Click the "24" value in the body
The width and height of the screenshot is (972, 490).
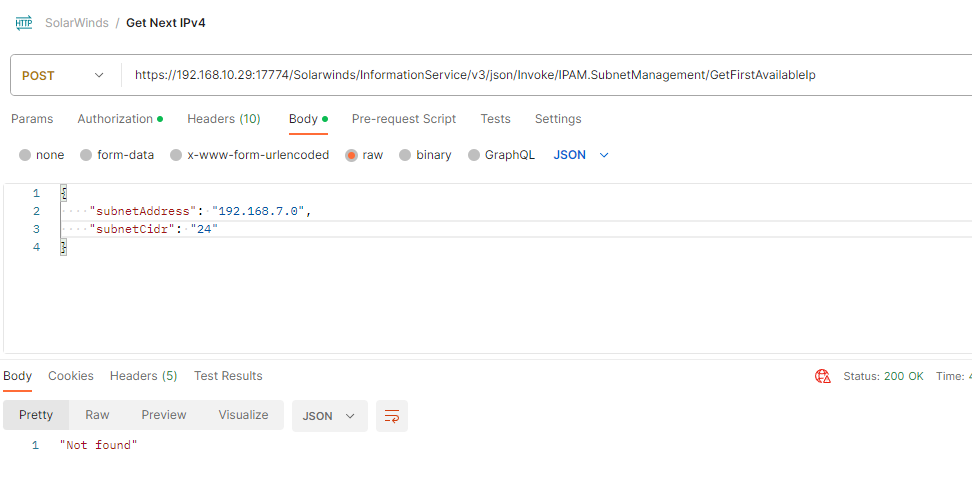205,229
